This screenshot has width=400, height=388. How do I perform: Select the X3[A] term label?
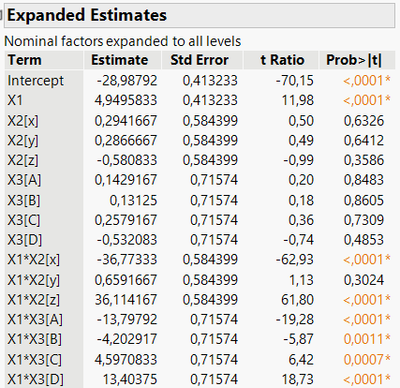pos(24,180)
